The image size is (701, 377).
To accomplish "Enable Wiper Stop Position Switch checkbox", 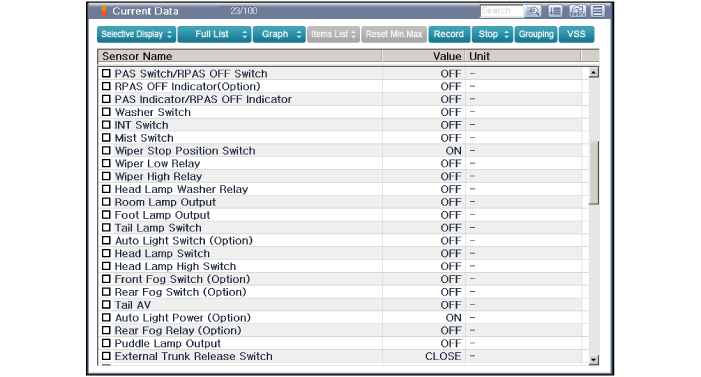I will point(106,150).
